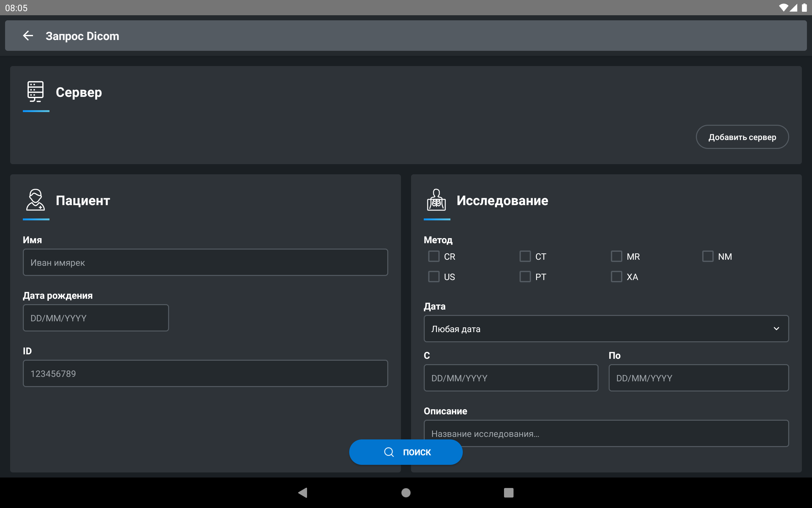Click the 'Имя' field label
The width and height of the screenshot is (812, 508).
[32, 240]
